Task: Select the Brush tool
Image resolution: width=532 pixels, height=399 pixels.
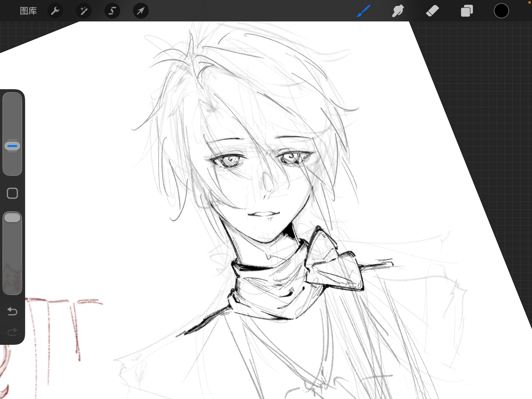Action: coord(364,11)
